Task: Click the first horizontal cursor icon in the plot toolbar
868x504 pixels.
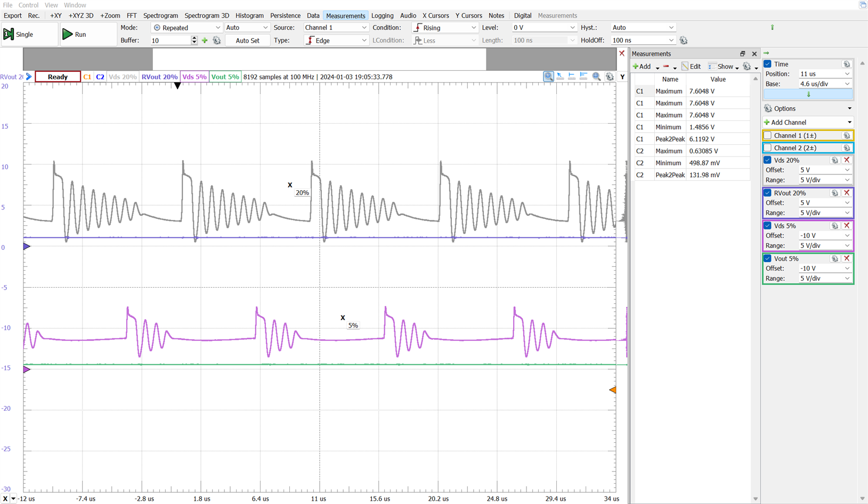Action: pos(572,77)
